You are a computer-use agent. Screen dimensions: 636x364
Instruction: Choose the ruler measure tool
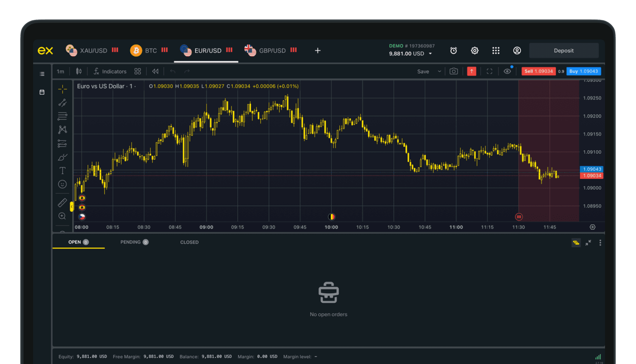[x=62, y=202]
